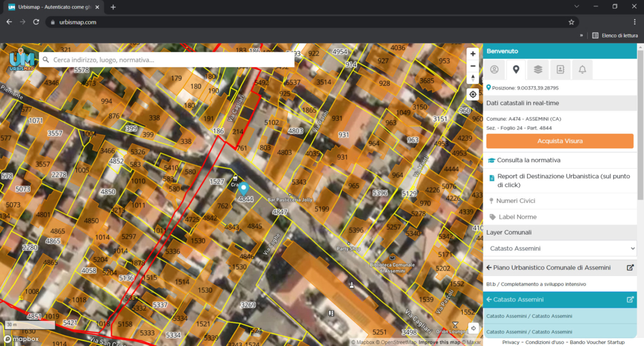Open the user profile icon tab

coord(494,69)
